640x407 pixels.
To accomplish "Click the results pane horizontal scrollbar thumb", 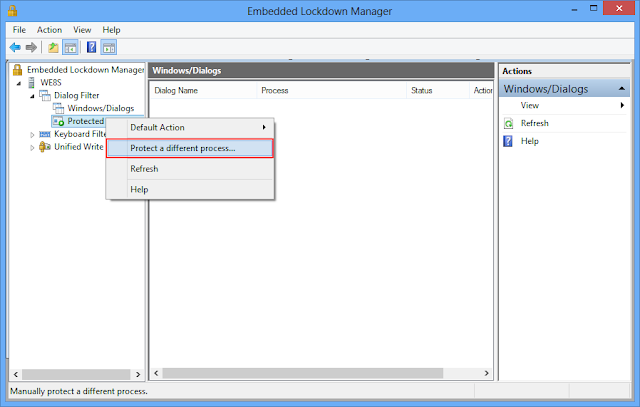I will pos(303,373).
